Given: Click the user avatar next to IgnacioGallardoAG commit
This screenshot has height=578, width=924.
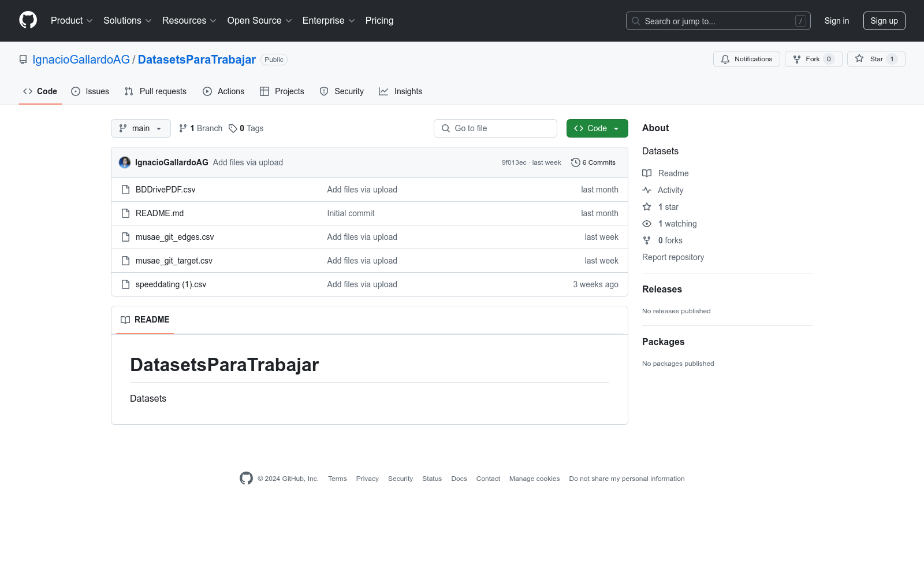Looking at the screenshot, I should pos(125,162).
